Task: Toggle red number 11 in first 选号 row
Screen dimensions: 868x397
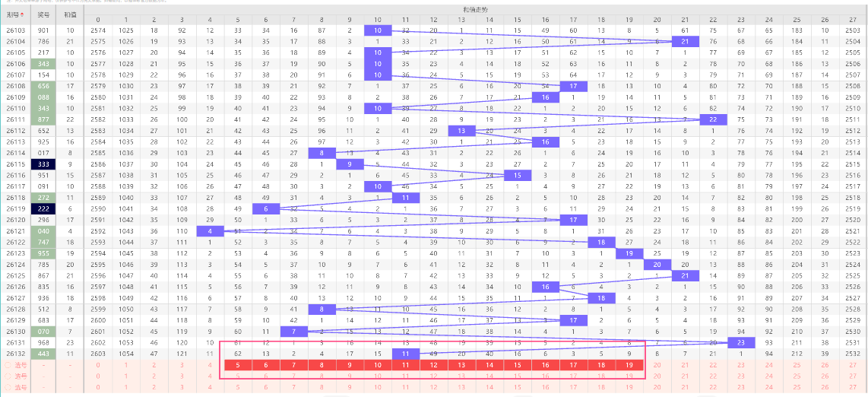Action: click(x=406, y=366)
